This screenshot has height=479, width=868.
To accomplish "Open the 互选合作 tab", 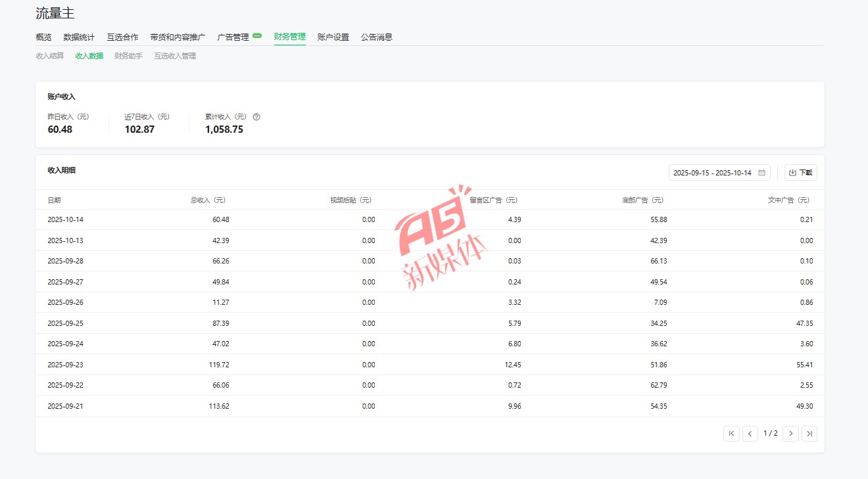I will tap(123, 37).
